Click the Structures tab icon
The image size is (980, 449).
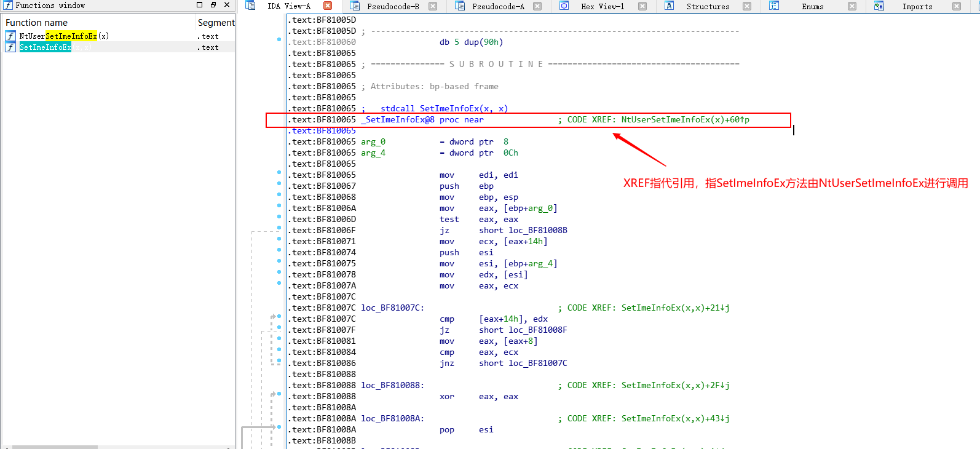[x=670, y=6]
